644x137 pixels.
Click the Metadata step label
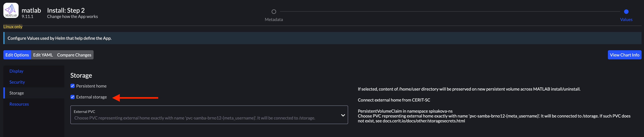[x=274, y=19]
